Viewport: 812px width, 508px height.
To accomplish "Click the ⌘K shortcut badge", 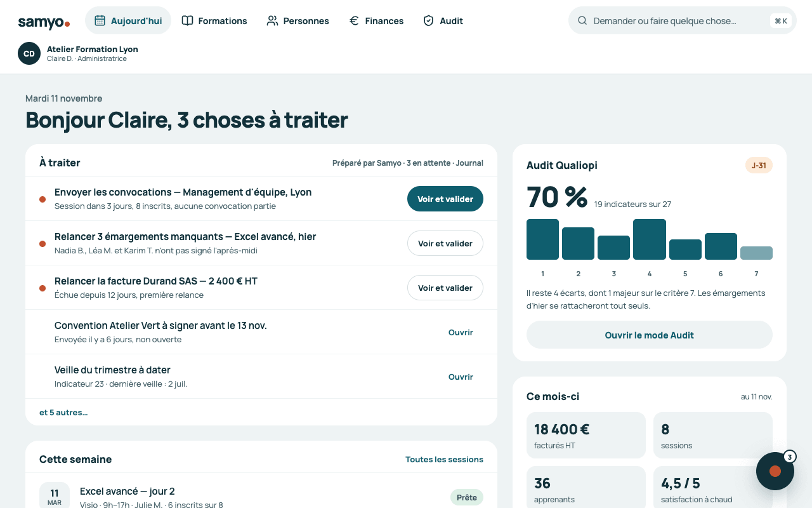I will click(781, 21).
